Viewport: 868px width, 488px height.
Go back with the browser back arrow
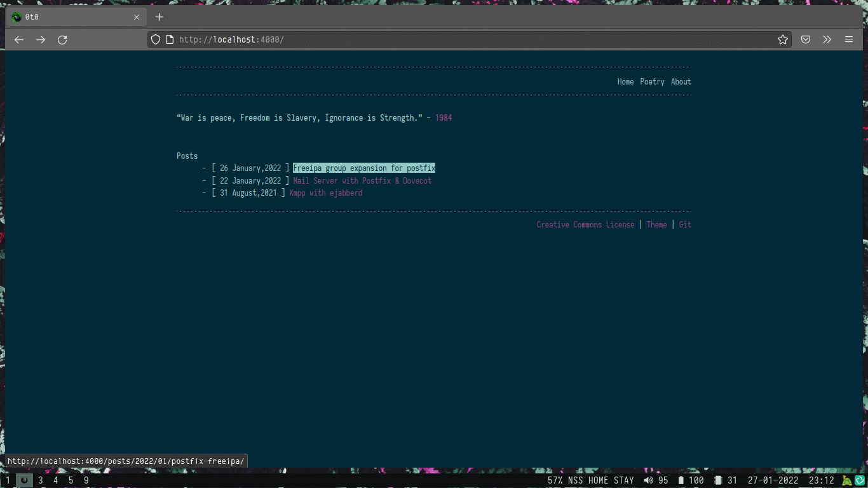[19, 39]
